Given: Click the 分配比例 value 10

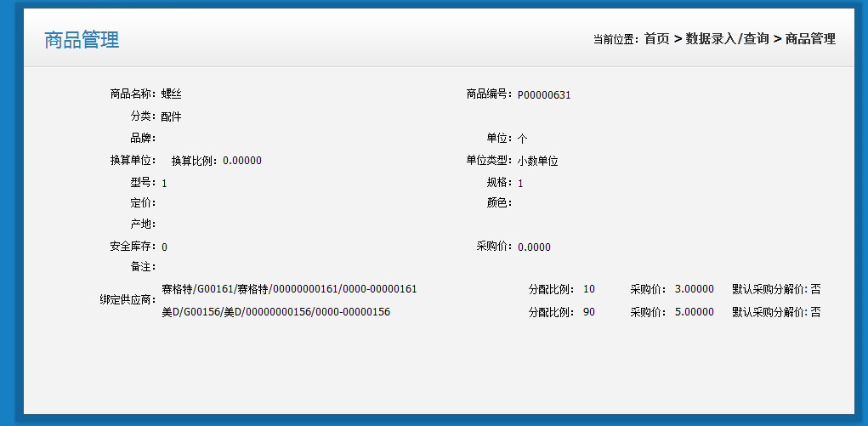Looking at the screenshot, I should pos(589,289).
